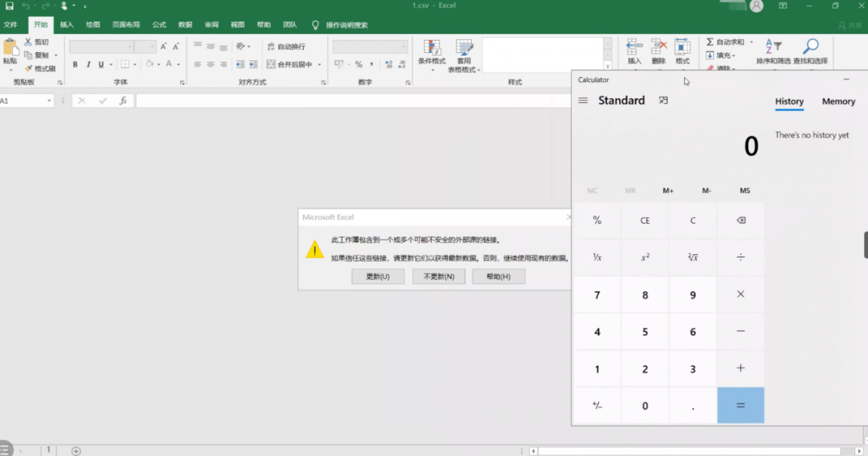Switch to the Formulas (公式) tab
The height and width of the screenshot is (456, 868).
(159, 25)
